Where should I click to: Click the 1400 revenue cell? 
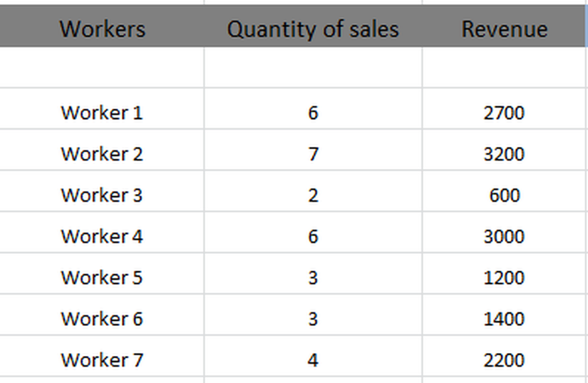[x=504, y=320]
